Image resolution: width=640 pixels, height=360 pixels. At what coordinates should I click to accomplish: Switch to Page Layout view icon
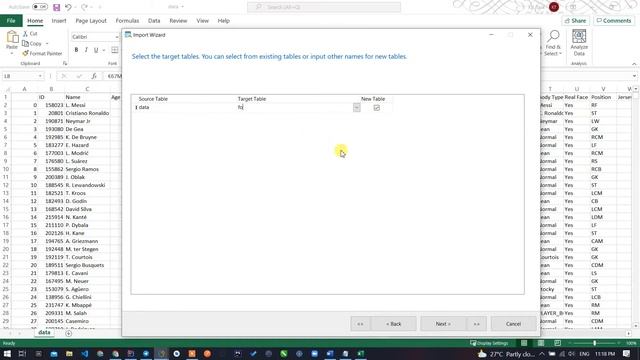click(x=541, y=343)
